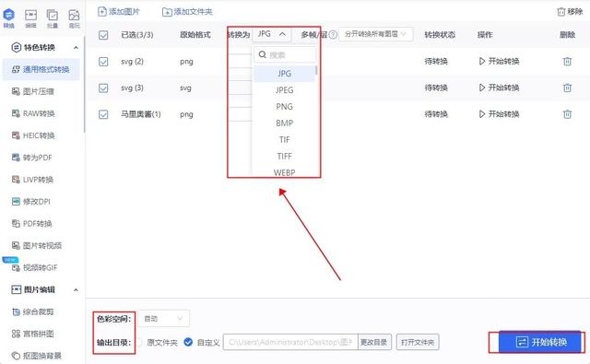Toggle checkbox for svg (3) row
The width and height of the screenshot is (590, 364).
103,88
